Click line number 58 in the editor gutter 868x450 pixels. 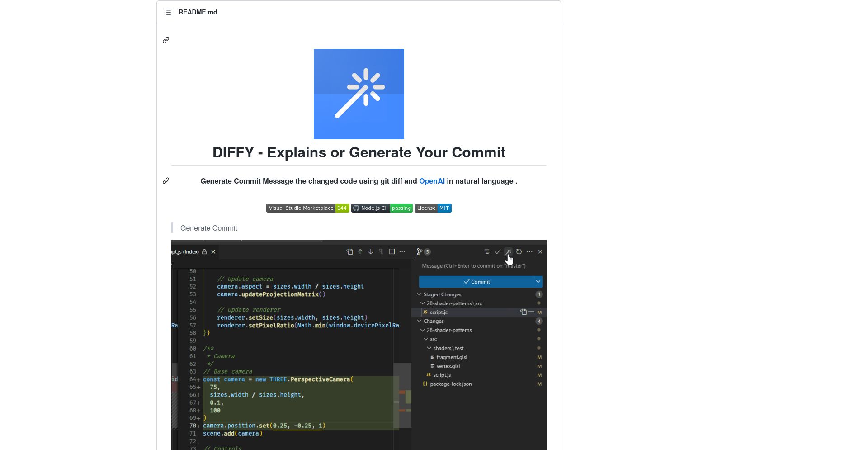click(193, 333)
